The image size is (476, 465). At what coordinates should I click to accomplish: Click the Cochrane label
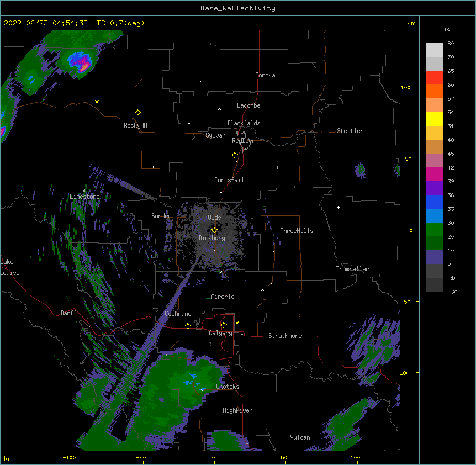178,314
